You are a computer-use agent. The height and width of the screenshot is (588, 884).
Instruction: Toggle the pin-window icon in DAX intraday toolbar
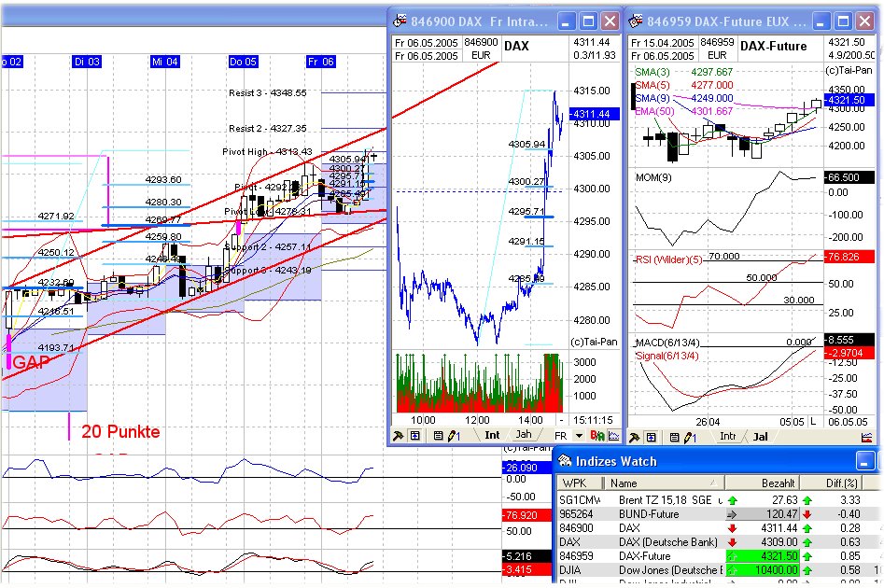[415, 436]
